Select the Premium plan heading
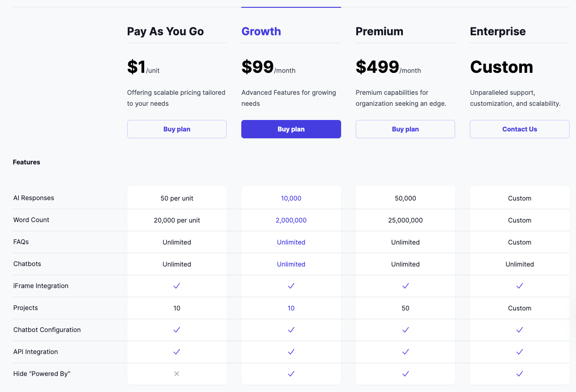Screen dimensions: 576x392 [380, 32]
